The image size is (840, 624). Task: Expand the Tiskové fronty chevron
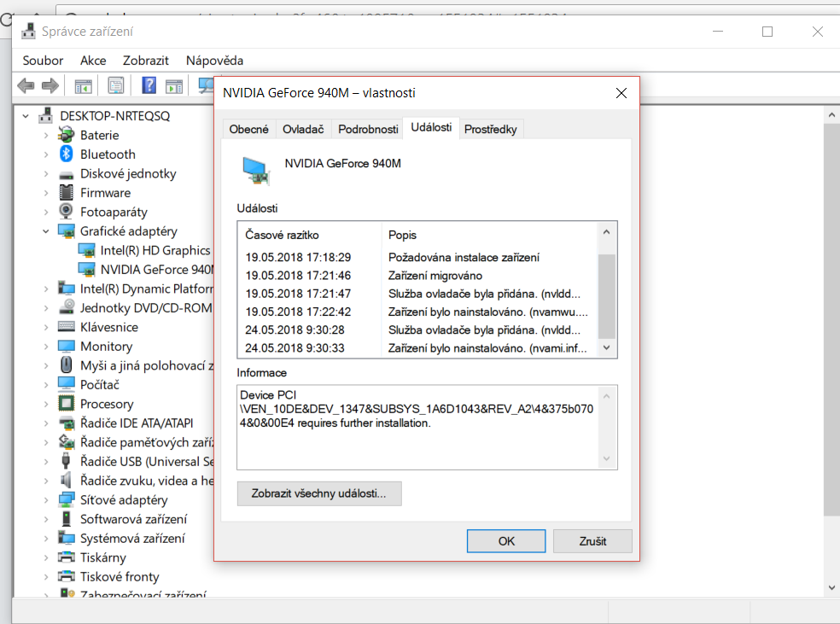click(46, 576)
